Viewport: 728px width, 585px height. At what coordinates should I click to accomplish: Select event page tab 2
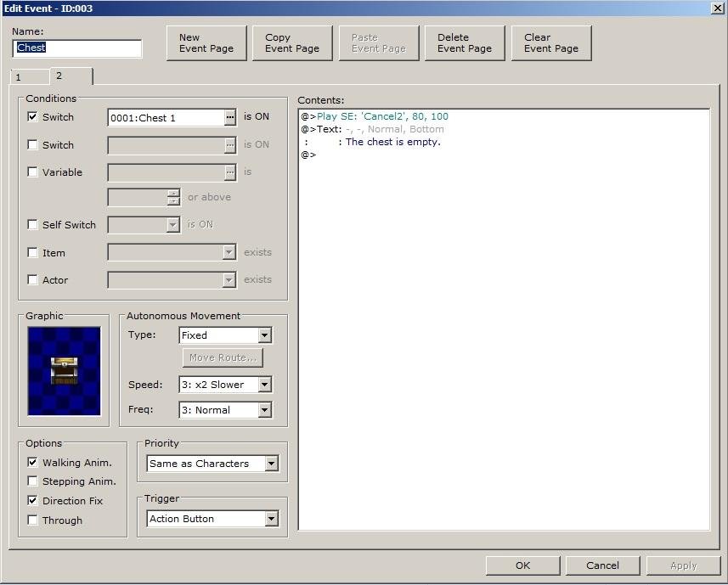tap(71, 76)
